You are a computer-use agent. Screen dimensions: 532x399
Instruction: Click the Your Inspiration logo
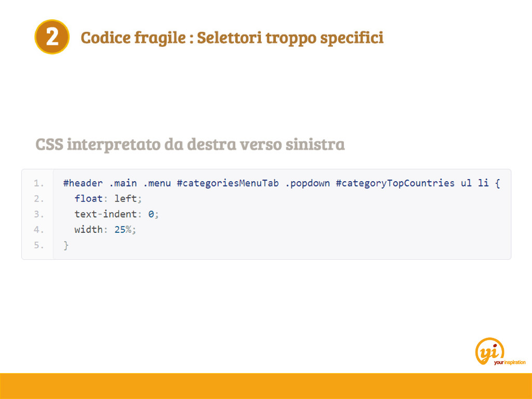point(500,352)
